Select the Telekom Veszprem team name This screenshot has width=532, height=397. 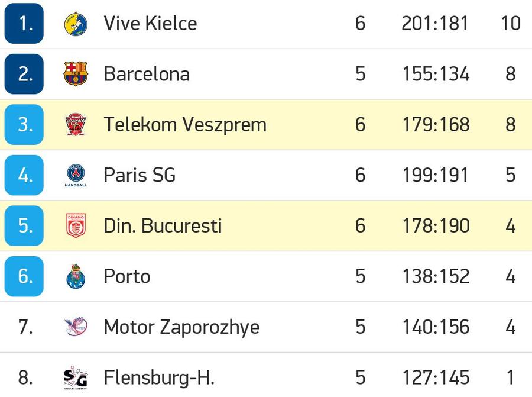point(185,124)
